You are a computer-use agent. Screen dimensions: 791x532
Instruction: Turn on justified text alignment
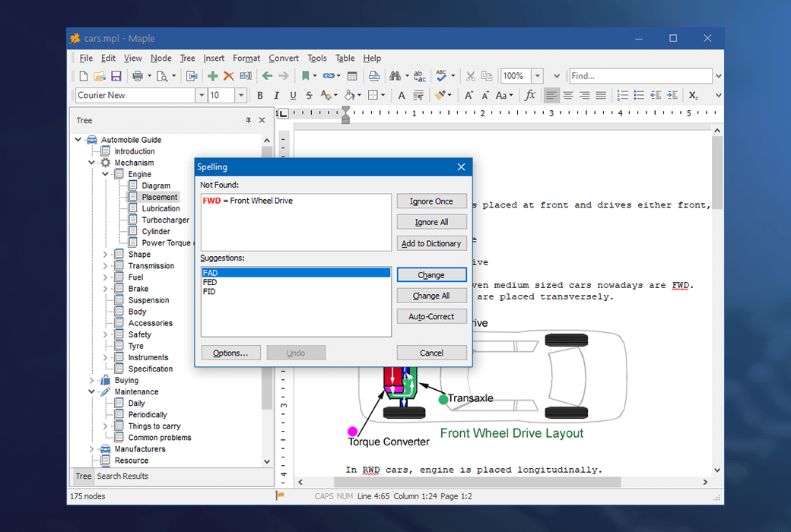601,95
